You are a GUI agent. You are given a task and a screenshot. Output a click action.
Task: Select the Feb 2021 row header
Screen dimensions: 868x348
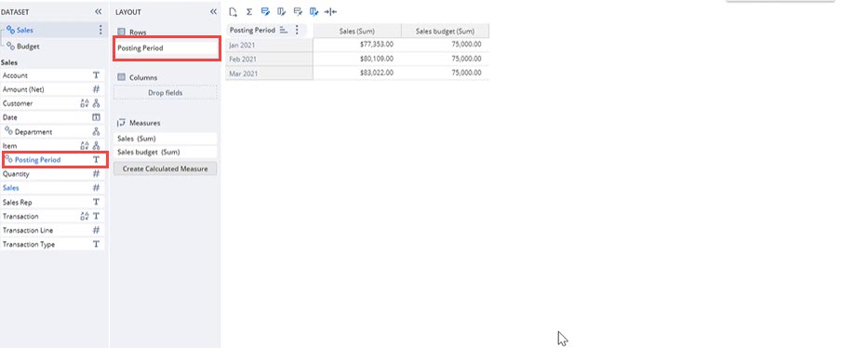[269, 60]
